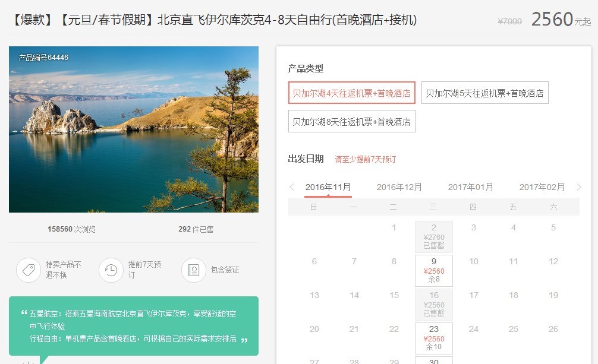Click the 请至少提前7天预订 notice text
The image size is (598, 364).
[x=366, y=159]
